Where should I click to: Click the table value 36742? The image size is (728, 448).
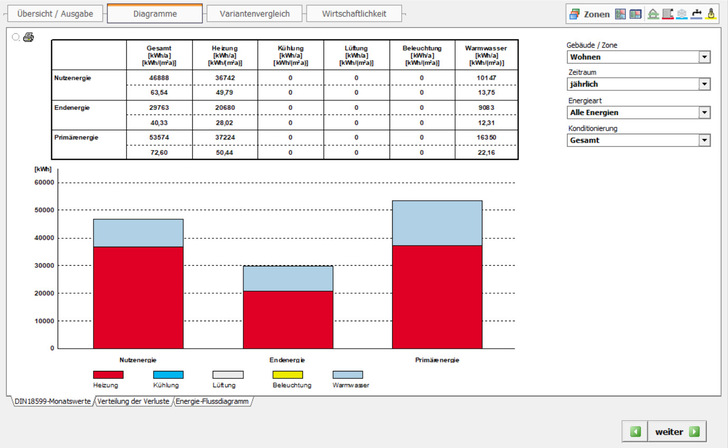(225, 78)
